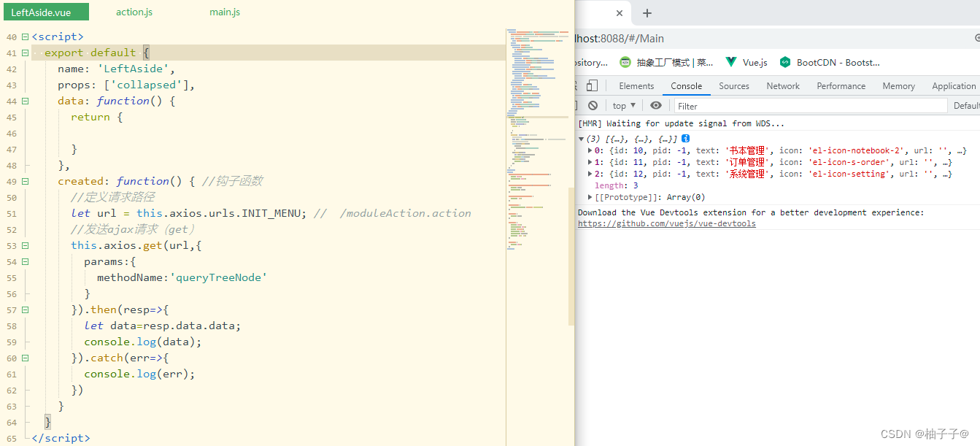The image size is (980, 446).
Task: Fold the created function at line 49
Action: [26, 181]
